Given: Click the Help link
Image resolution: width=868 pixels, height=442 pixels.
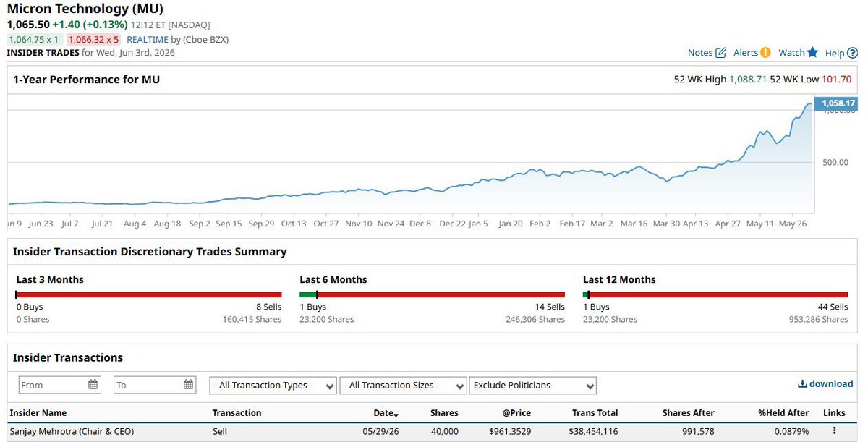Looking at the screenshot, I should pos(835,53).
